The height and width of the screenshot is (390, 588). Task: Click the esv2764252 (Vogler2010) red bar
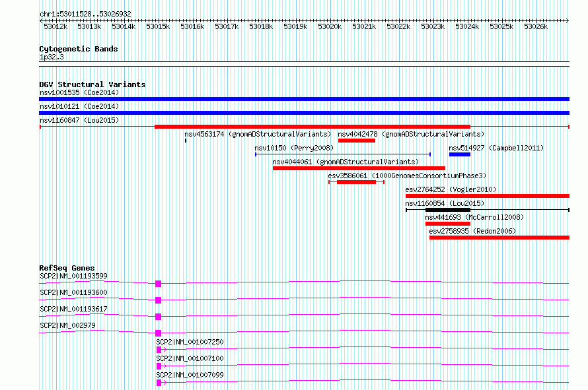pyautogui.click(x=488, y=196)
